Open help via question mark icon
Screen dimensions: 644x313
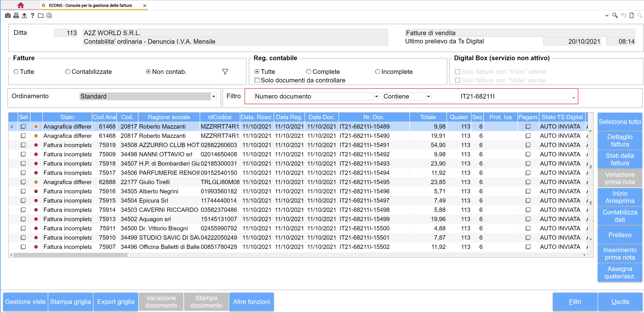(33, 15)
